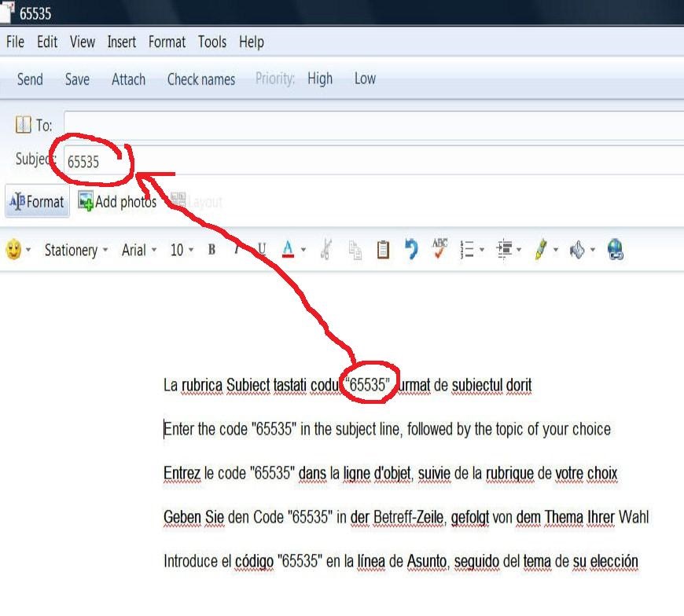The height and width of the screenshot is (616, 684).
Task: Click into the To recipient field
Action: (x=374, y=126)
